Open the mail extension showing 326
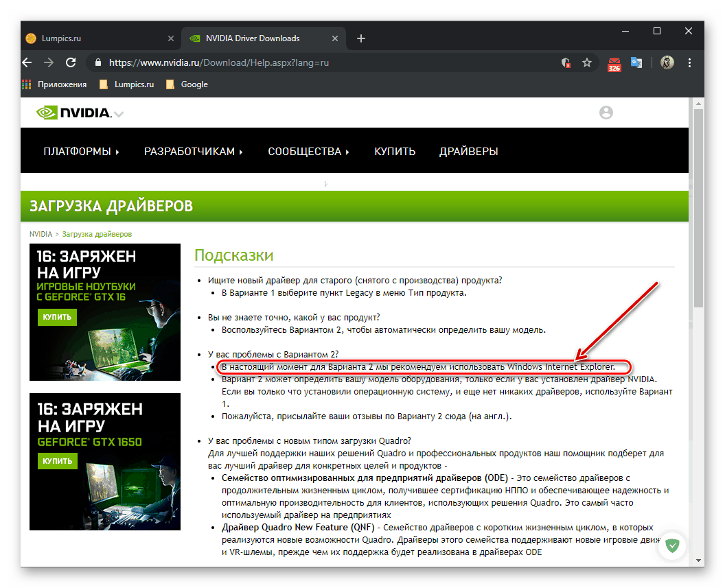 [x=614, y=64]
